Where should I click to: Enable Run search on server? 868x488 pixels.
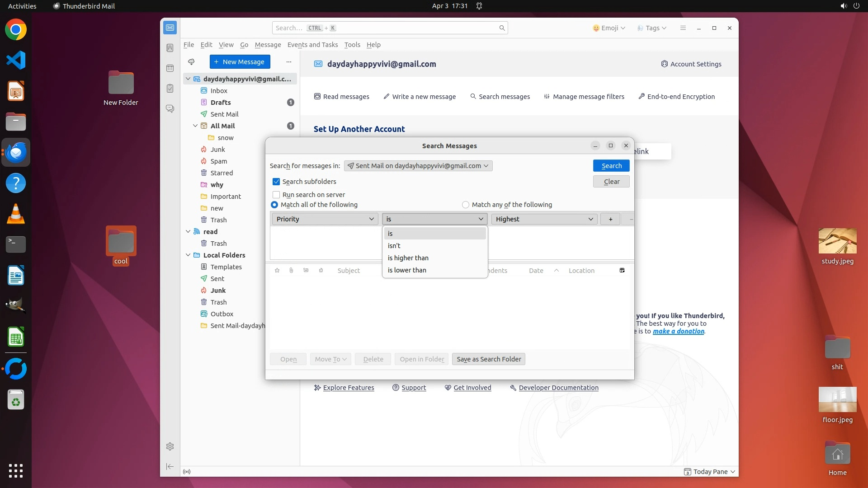click(x=276, y=195)
